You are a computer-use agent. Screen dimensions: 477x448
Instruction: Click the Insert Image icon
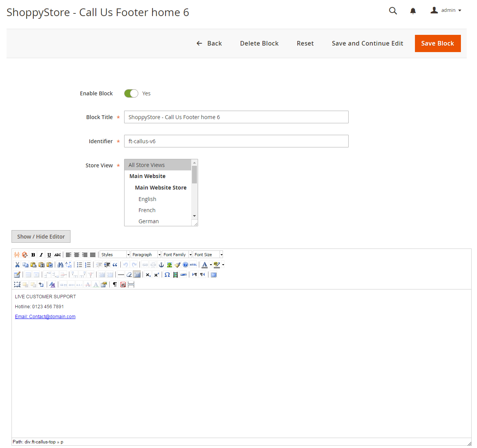coord(169,265)
